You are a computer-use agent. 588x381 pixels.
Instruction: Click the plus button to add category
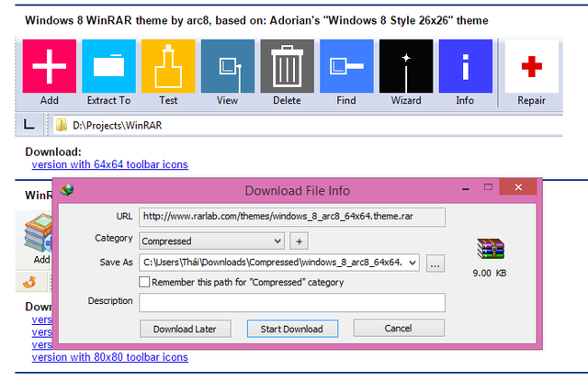299,241
